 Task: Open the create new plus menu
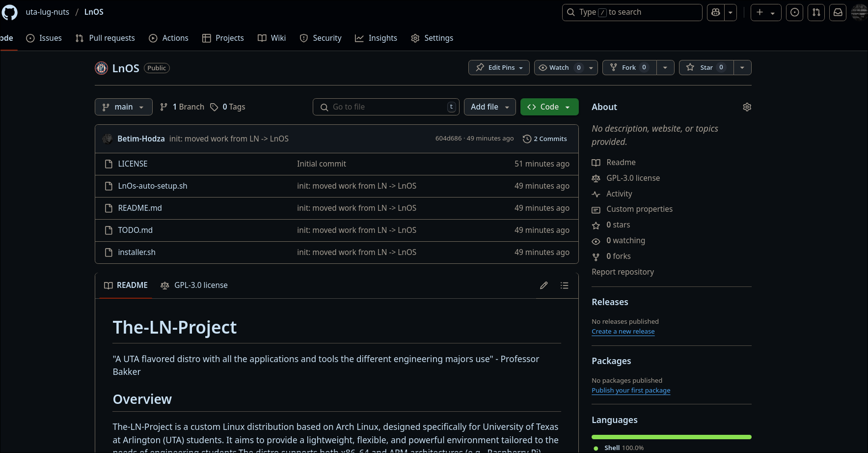pos(765,12)
